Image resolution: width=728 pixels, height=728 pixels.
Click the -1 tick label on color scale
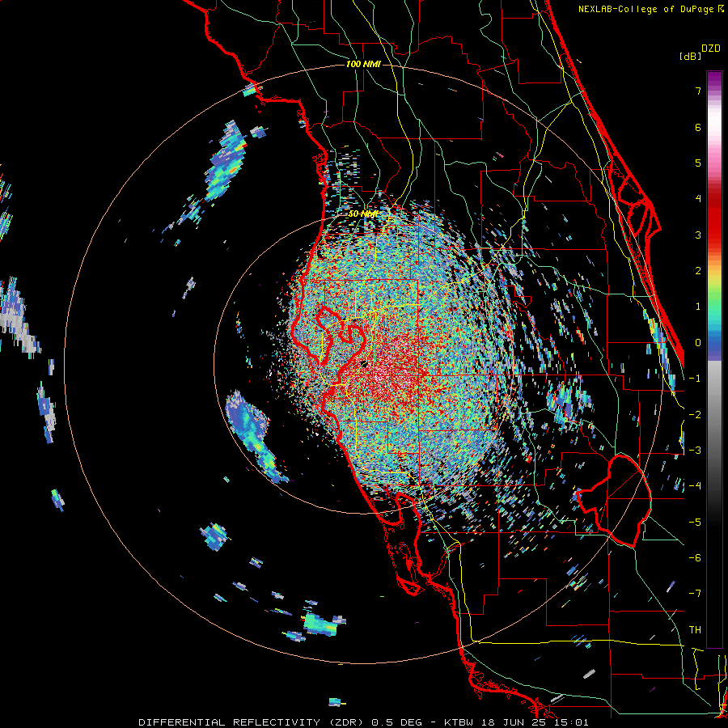click(695, 379)
